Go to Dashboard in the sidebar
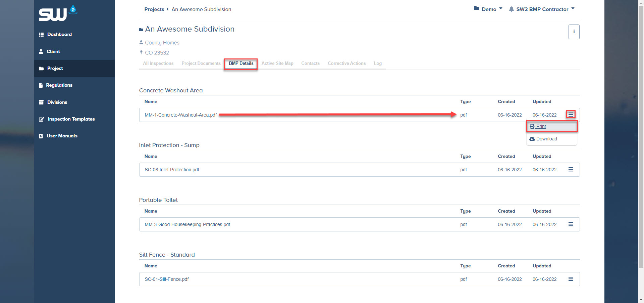The height and width of the screenshot is (303, 644). (59, 35)
